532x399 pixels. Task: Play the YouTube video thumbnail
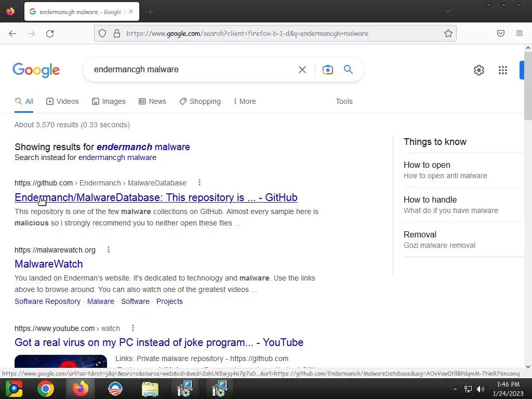coord(61,362)
